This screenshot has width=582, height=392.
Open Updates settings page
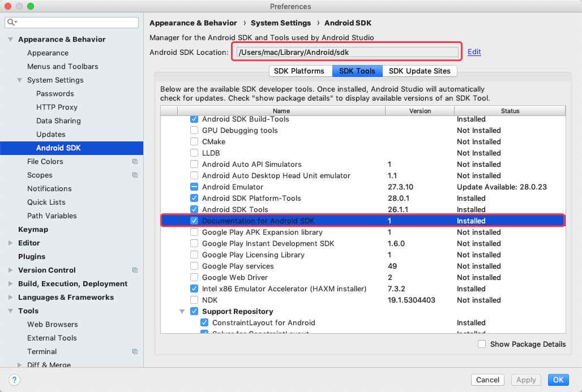pos(51,134)
